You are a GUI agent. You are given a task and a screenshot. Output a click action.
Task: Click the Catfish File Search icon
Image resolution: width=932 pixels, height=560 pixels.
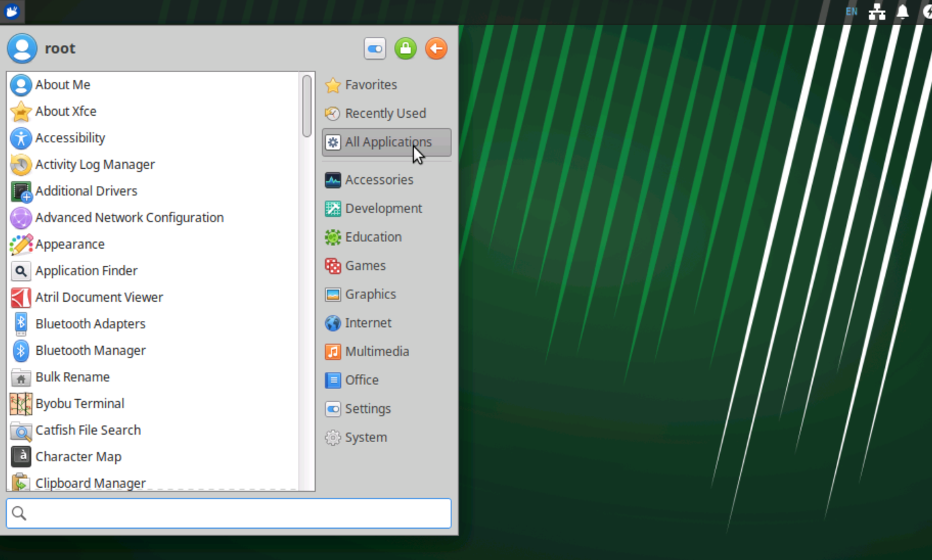(x=21, y=431)
